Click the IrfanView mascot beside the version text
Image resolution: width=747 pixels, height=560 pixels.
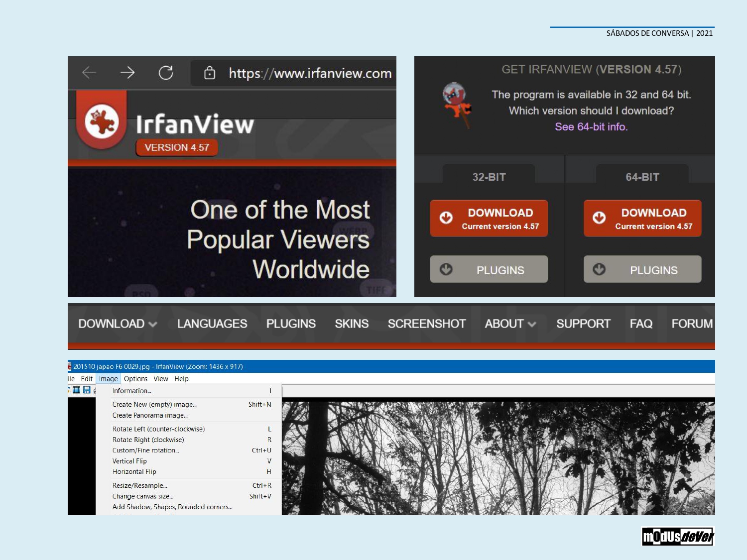pyautogui.click(x=457, y=104)
